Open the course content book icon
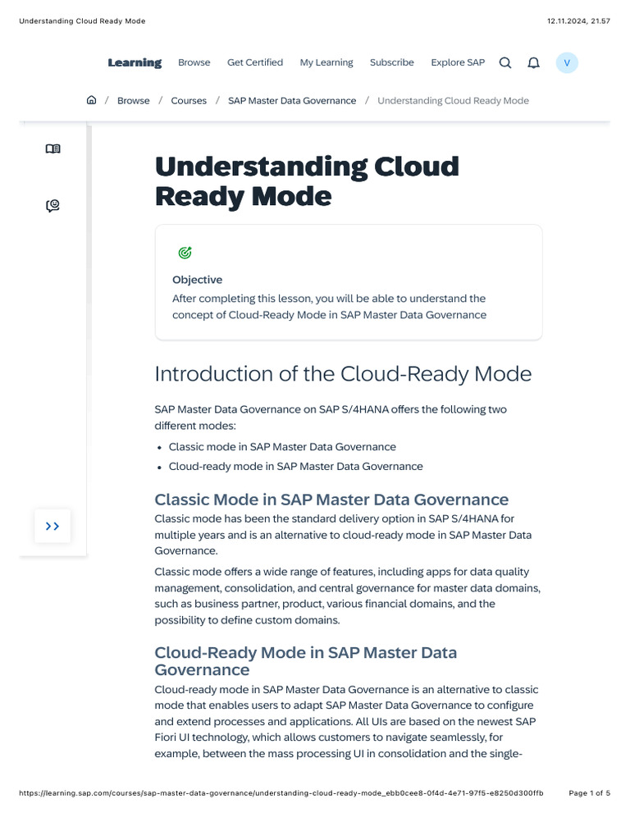Viewport: 630px width, 840px height. pyautogui.click(x=53, y=148)
